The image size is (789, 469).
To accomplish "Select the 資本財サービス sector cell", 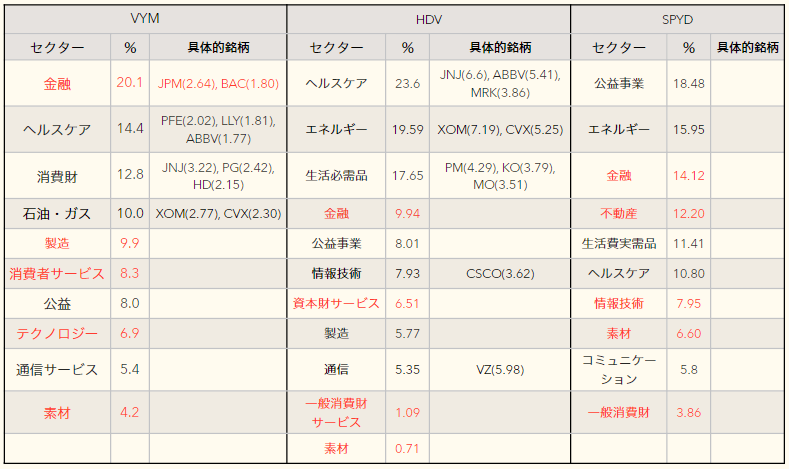I will click(x=337, y=303).
